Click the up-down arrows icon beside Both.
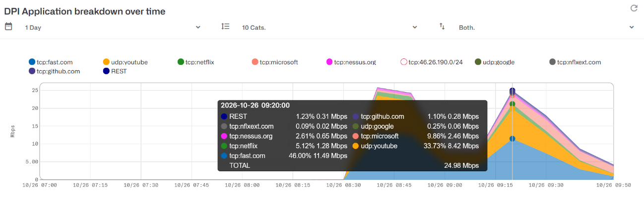Screen dimensions: 644x199 [442, 27]
